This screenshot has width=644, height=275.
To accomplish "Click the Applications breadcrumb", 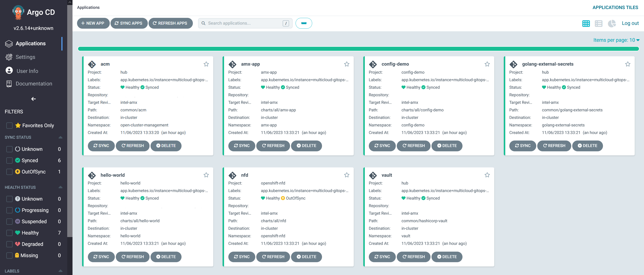I will click(x=88, y=8).
